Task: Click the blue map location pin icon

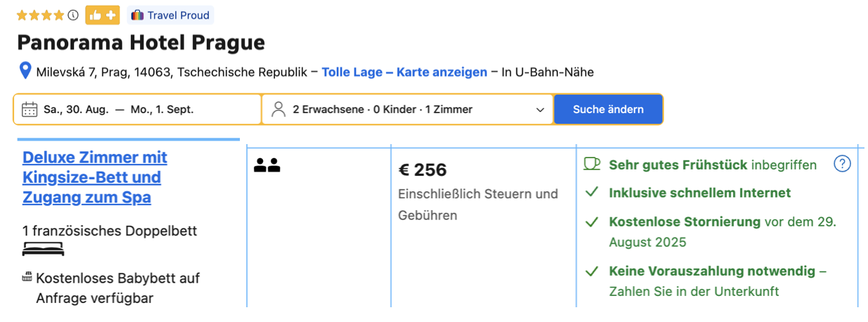Action: click(25, 71)
